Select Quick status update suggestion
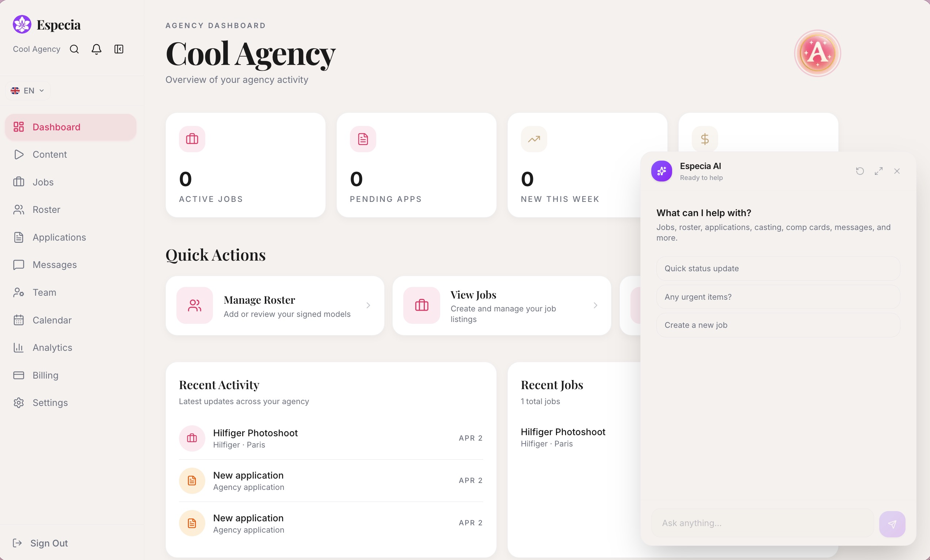The image size is (930, 560). (x=778, y=268)
